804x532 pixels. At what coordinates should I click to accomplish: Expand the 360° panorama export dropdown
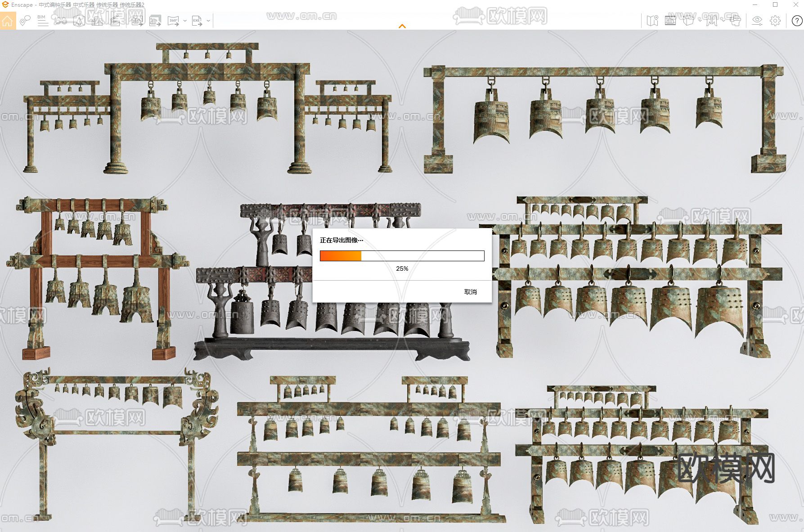185,21
